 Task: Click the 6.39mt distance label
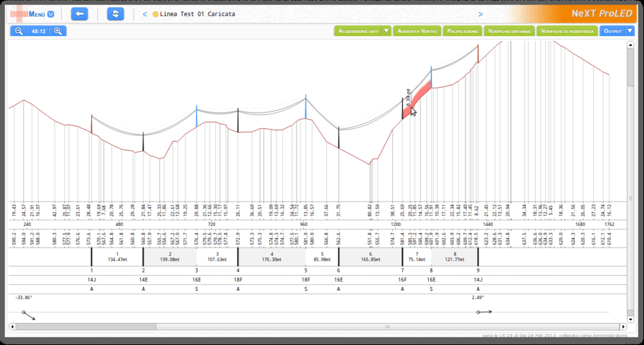pos(408,98)
